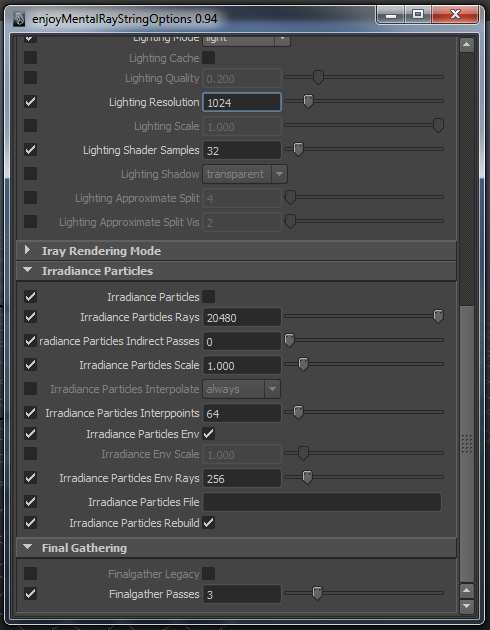This screenshot has height=630, width=490.
Task: Uncheck the Irradiance Particles Env value checkbox
Action: [208, 434]
